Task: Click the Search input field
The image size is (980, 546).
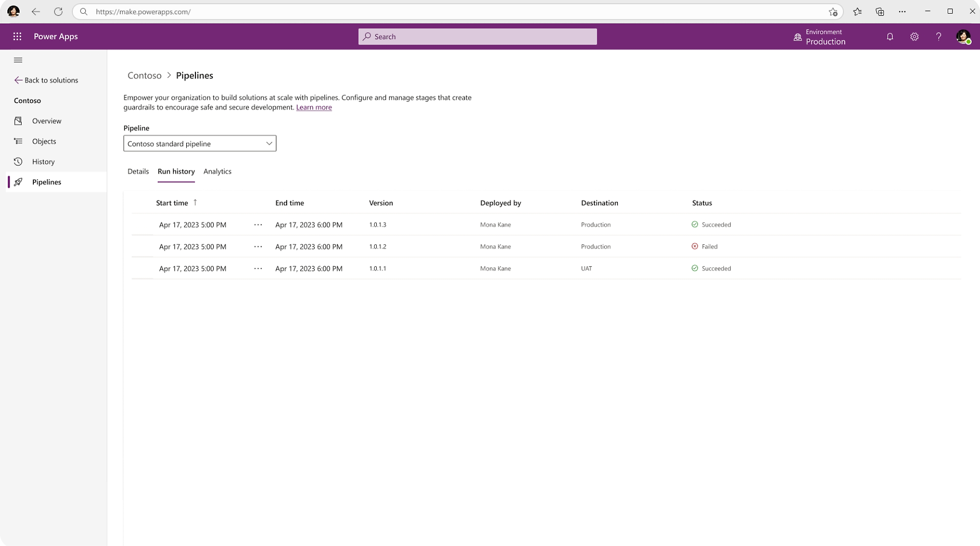Action: (478, 36)
